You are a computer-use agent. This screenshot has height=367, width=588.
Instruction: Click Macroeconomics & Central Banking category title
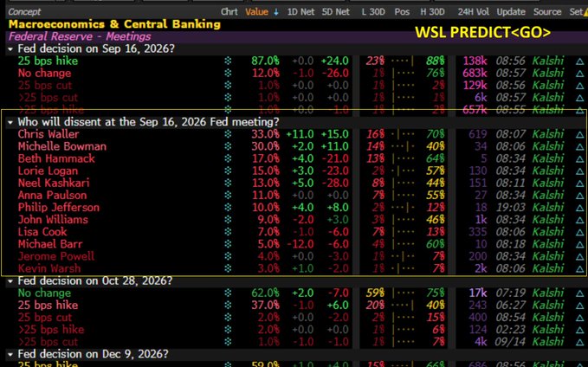[x=114, y=24]
